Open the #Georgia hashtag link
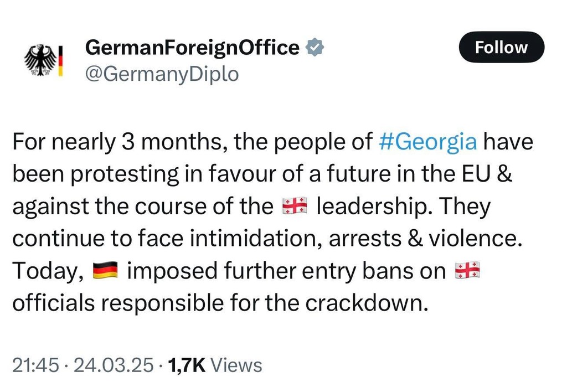Screen dimensions: 567x392 click(x=429, y=142)
